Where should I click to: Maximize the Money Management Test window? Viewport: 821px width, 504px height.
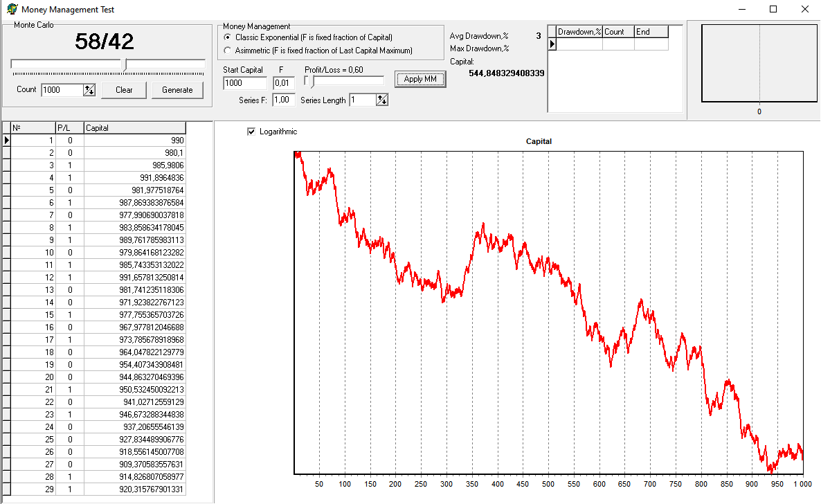[773, 9]
